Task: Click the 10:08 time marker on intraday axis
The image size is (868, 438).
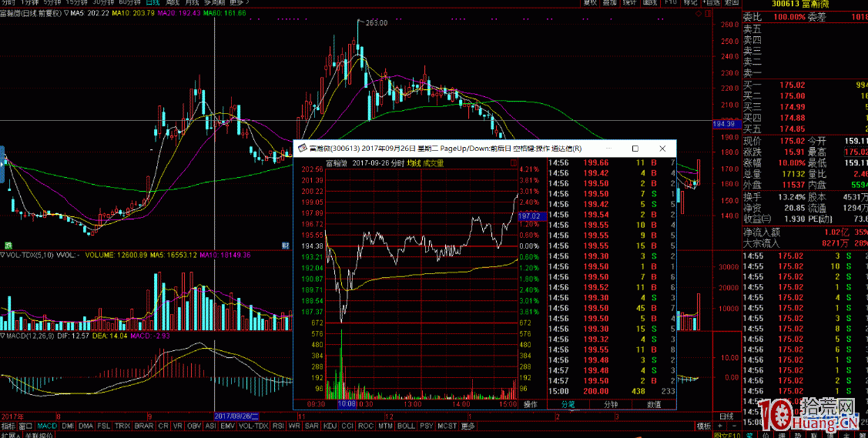Action: tap(347, 404)
